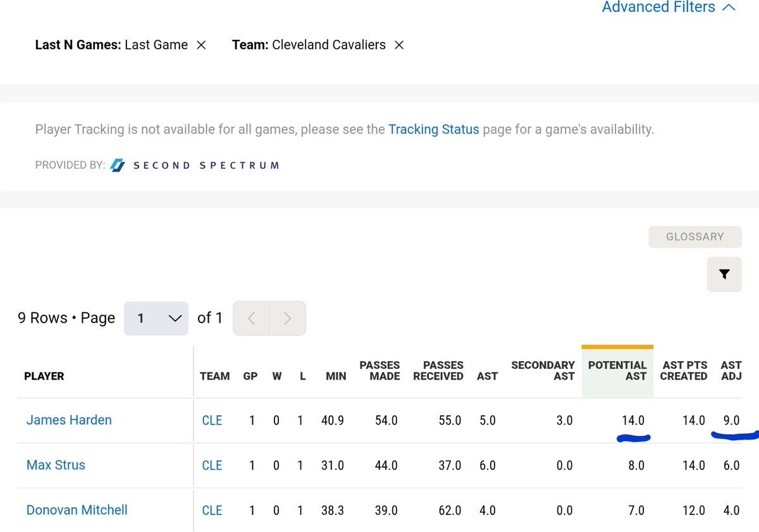Image resolution: width=759 pixels, height=532 pixels.
Task: Select Mitchell's 62.0 passes received value
Action: point(450,510)
